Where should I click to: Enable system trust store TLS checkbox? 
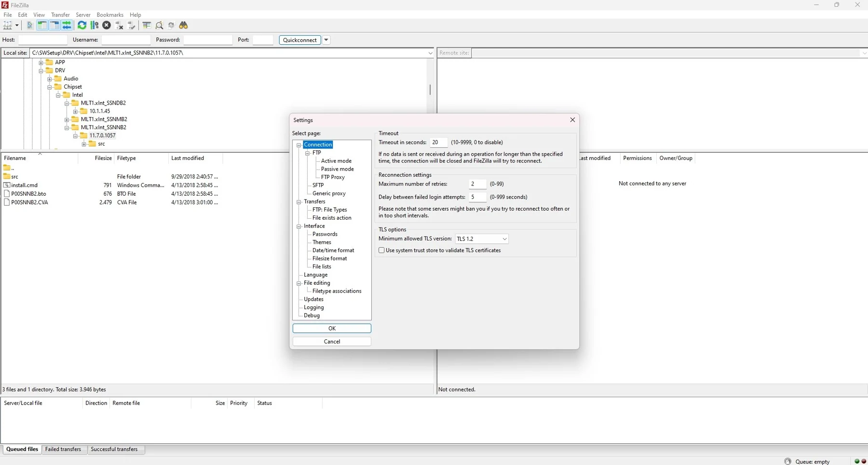point(381,251)
